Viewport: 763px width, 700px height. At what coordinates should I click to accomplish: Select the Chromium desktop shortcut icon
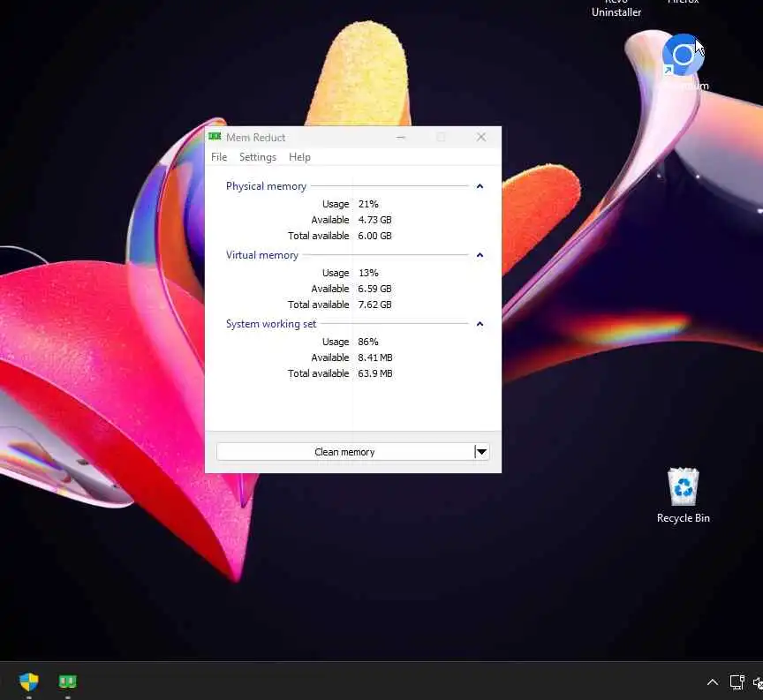coord(684,55)
